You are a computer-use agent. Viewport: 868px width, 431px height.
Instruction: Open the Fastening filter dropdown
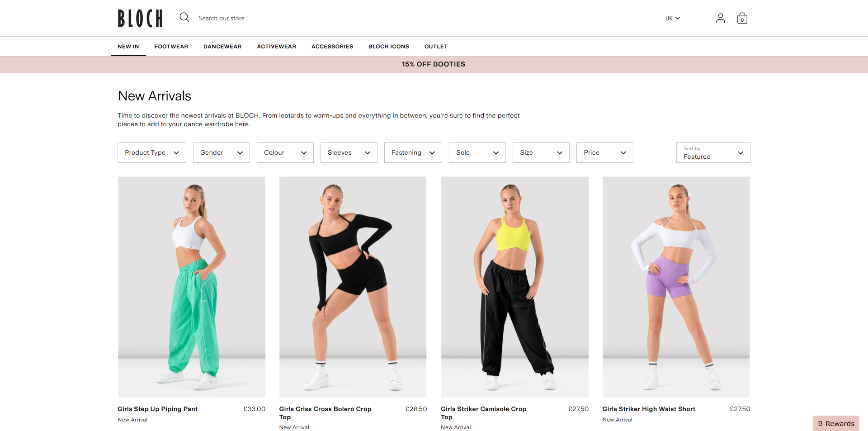pos(413,152)
